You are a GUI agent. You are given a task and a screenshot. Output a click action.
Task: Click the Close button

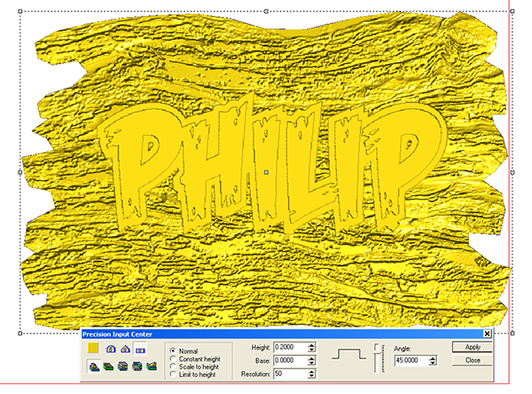click(473, 360)
